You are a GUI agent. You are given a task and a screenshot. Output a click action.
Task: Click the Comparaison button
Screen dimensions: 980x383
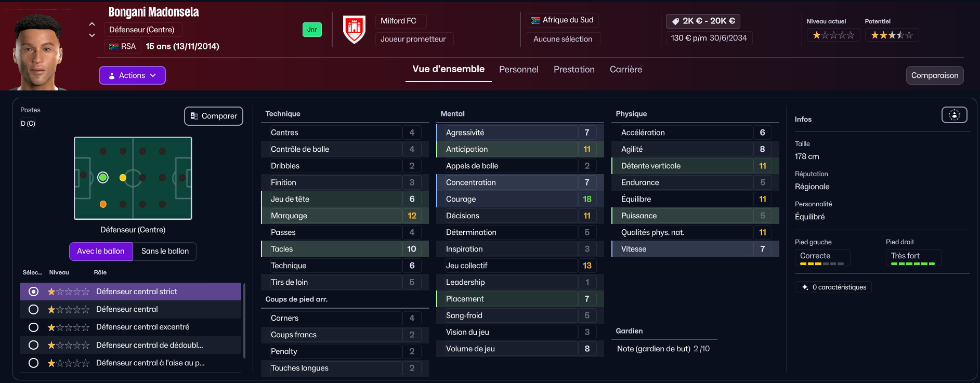click(x=934, y=75)
